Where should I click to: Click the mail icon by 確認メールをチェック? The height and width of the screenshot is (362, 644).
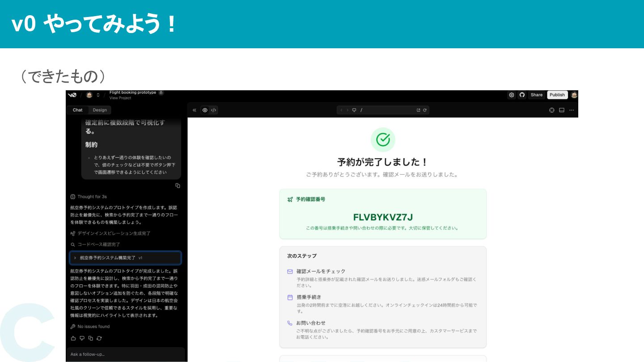[x=290, y=271]
